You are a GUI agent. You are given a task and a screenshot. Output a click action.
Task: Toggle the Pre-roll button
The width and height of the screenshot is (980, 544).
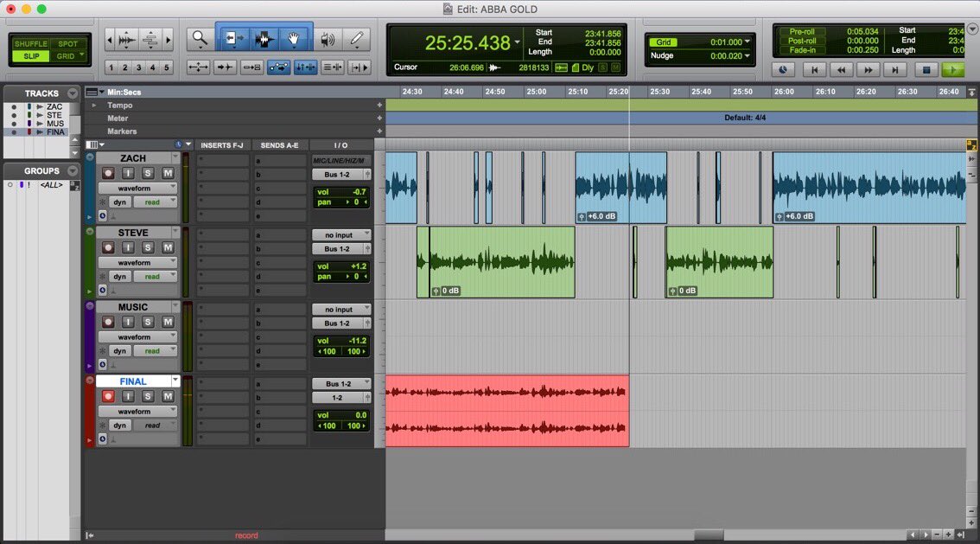tap(802, 31)
